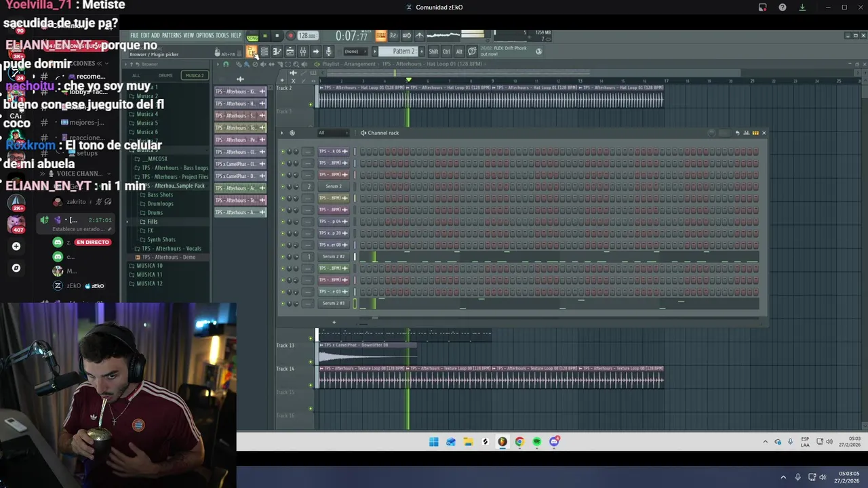Add a server with Discord plus icon
The width and height of the screenshot is (868, 488).
(x=16, y=246)
